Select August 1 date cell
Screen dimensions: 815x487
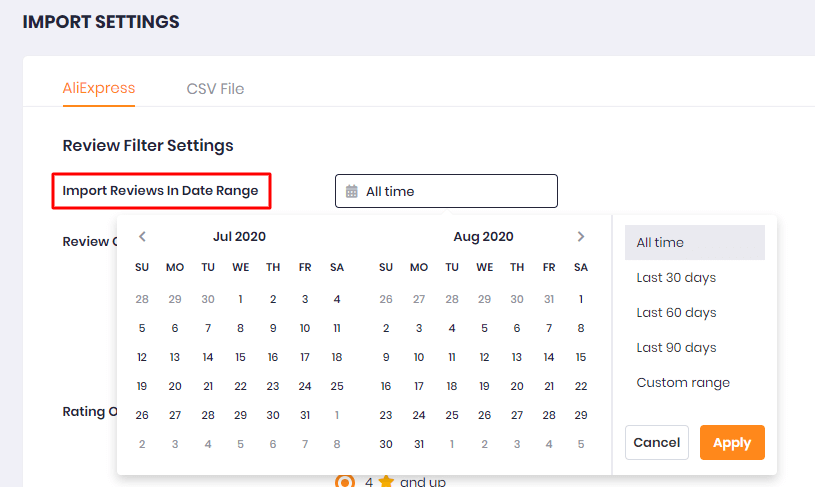coord(581,299)
